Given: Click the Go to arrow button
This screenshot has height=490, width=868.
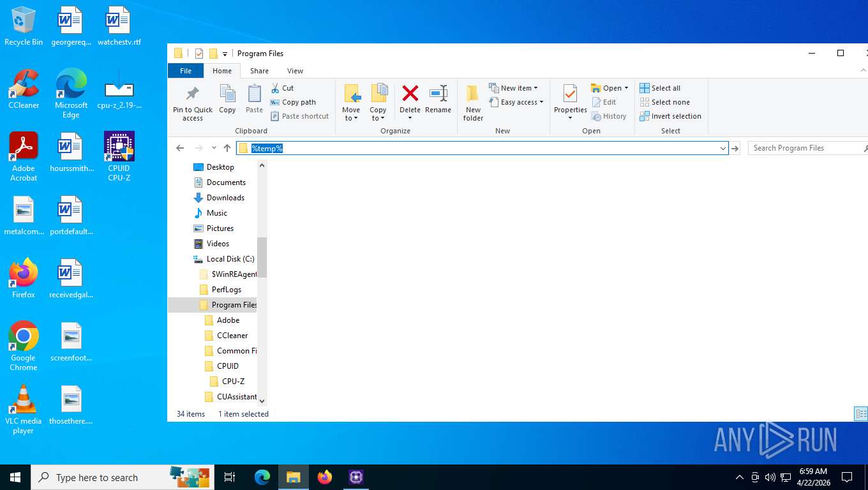Looking at the screenshot, I should coord(735,148).
